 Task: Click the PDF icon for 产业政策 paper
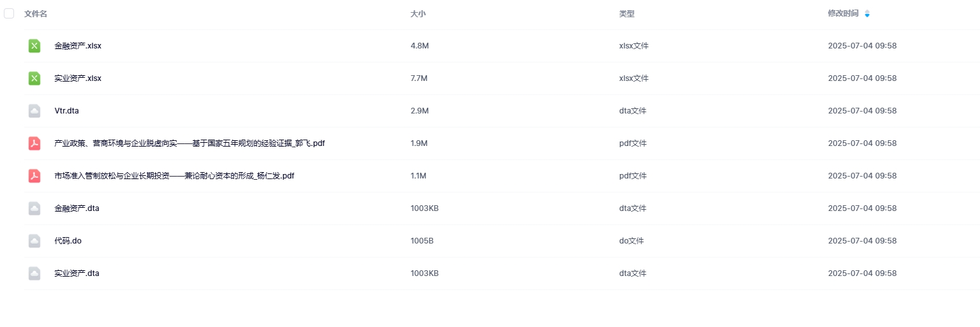[x=34, y=143]
